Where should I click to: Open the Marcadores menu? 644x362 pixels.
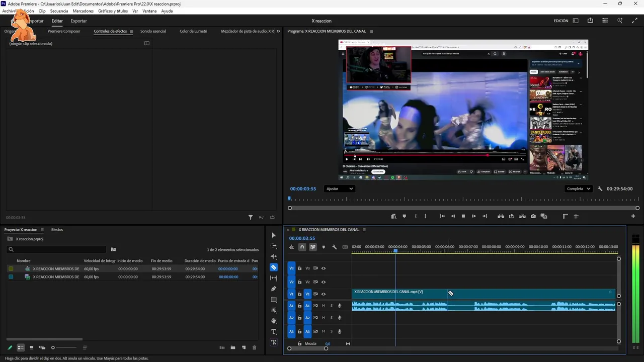click(x=83, y=11)
